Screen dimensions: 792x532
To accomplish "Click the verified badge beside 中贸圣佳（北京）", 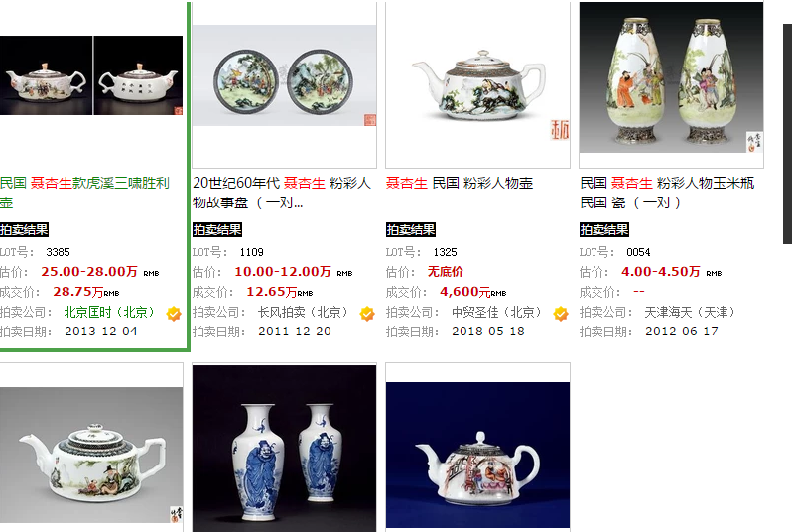I will (561, 314).
